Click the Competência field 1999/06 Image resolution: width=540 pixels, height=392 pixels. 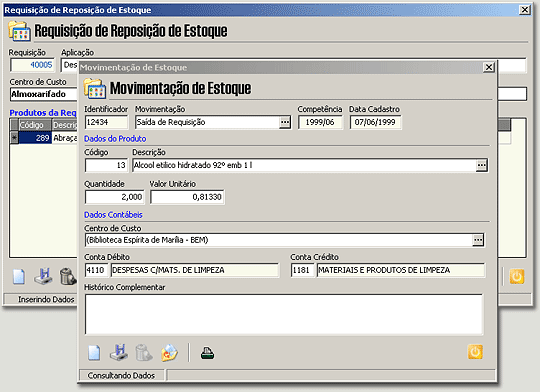(x=320, y=122)
